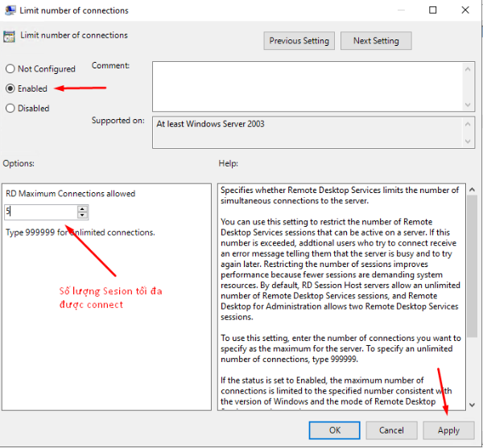
Task: Close the Limit number of connections dialog
Action: [x=465, y=10]
